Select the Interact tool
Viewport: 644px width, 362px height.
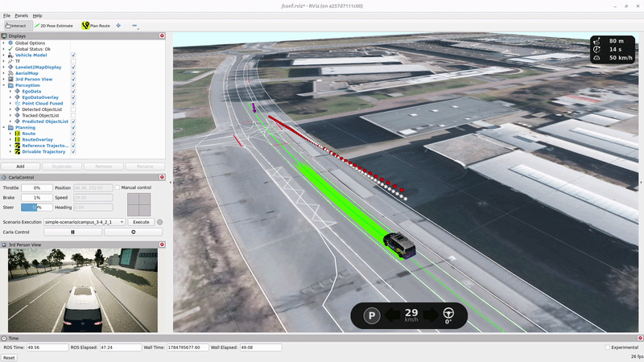pyautogui.click(x=16, y=26)
